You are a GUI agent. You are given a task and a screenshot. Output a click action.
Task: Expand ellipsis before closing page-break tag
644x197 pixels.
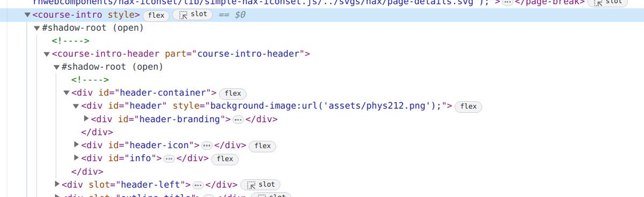[x=507, y=3]
